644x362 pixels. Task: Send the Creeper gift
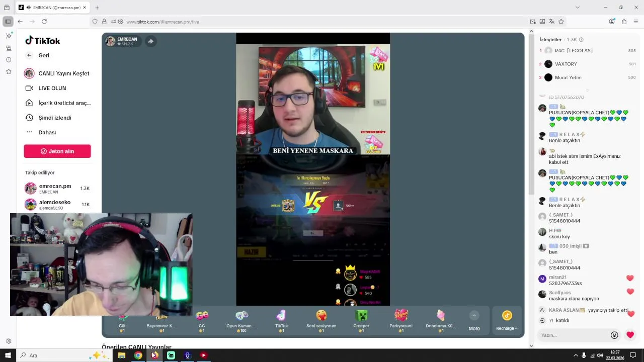tap(361, 322)
